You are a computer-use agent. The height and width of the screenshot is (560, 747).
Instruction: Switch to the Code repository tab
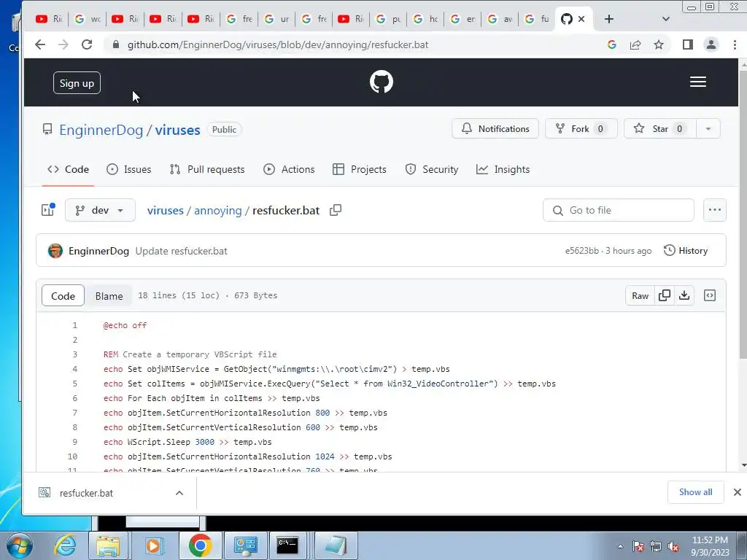[x=68, y=169]
